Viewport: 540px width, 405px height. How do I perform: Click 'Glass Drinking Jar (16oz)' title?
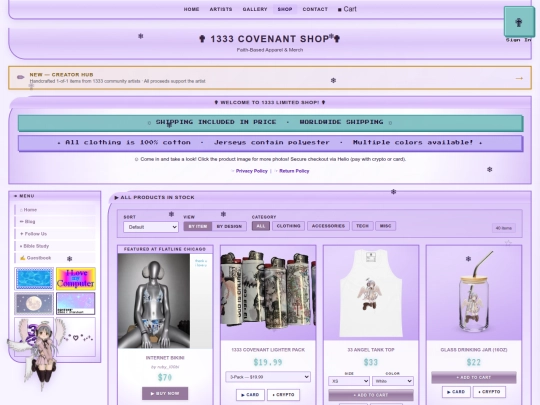[474, 350]
